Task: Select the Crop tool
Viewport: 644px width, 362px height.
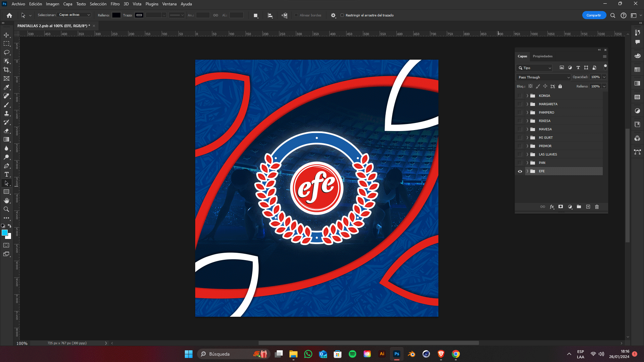Action: [6, 70]
